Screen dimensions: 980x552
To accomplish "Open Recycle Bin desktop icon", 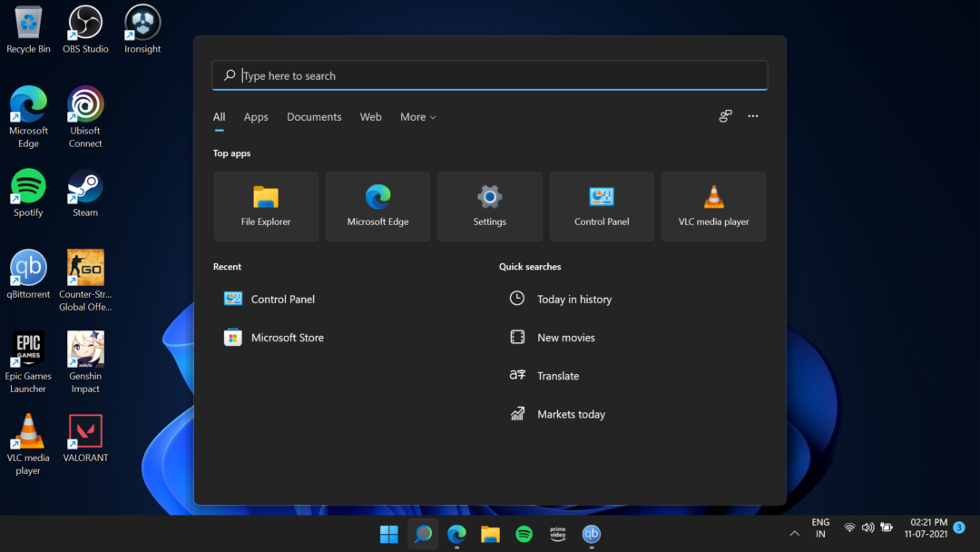I will (28, 30).
